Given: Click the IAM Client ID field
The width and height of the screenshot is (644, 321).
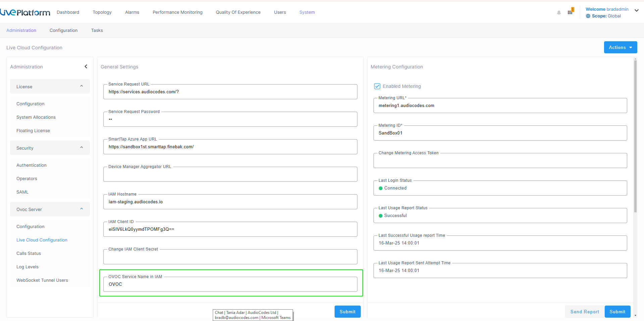Looking at the screenshot, I should [x=230, y=229].
